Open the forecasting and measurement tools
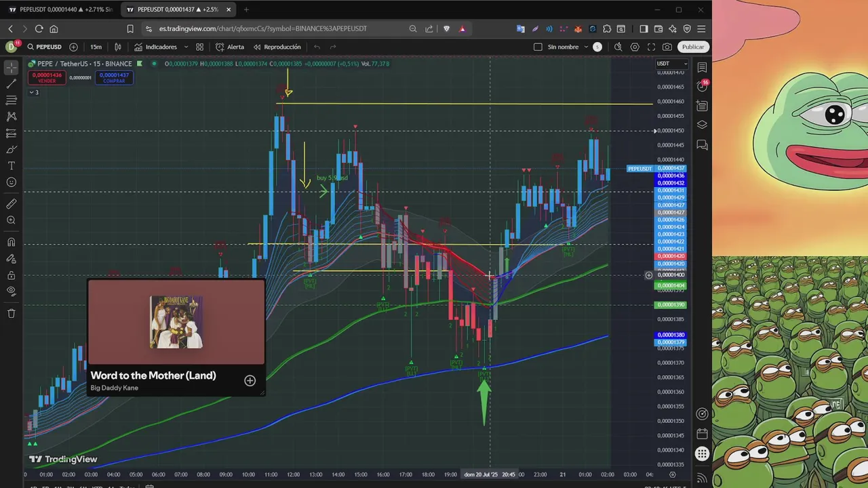 click(12, 134)
